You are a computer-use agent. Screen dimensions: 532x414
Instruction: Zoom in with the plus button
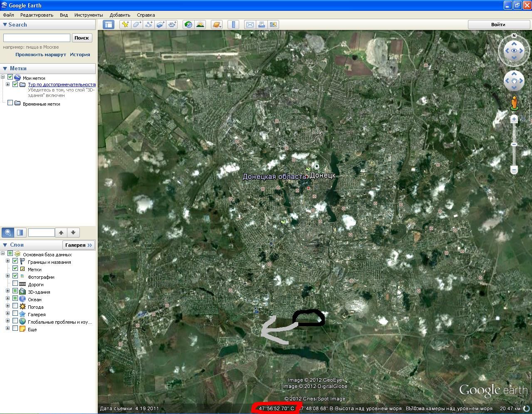coord(514,119)
